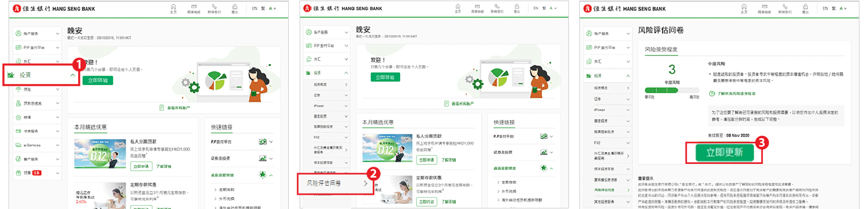The height and width of the screenshot is (209, 868).
Task: Click 证券及投资 quick link icon in first screenshot
Action: click(263, 158)
